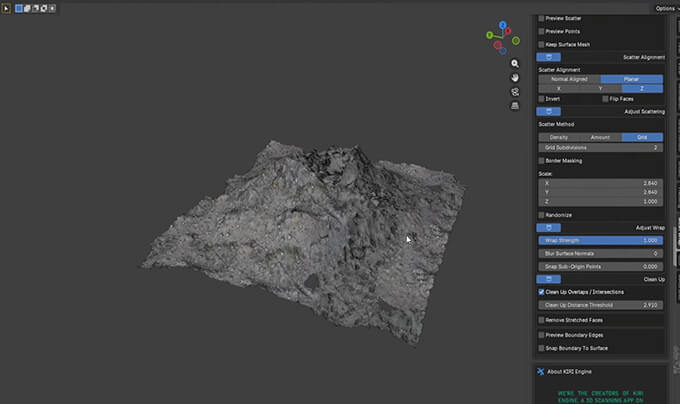
Task: Open the Options dropdown
Action: pos(666,8)
